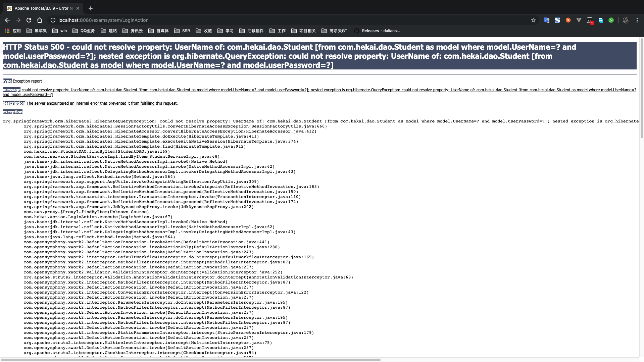This screenshot has width=644, height=362.
Task: Open the browser home page
Action: click(40, 20)
